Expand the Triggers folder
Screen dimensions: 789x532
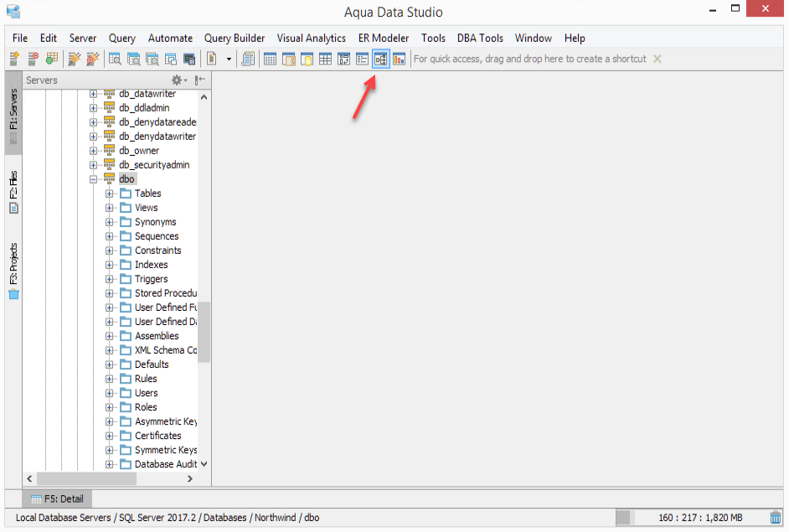[109, 279]
